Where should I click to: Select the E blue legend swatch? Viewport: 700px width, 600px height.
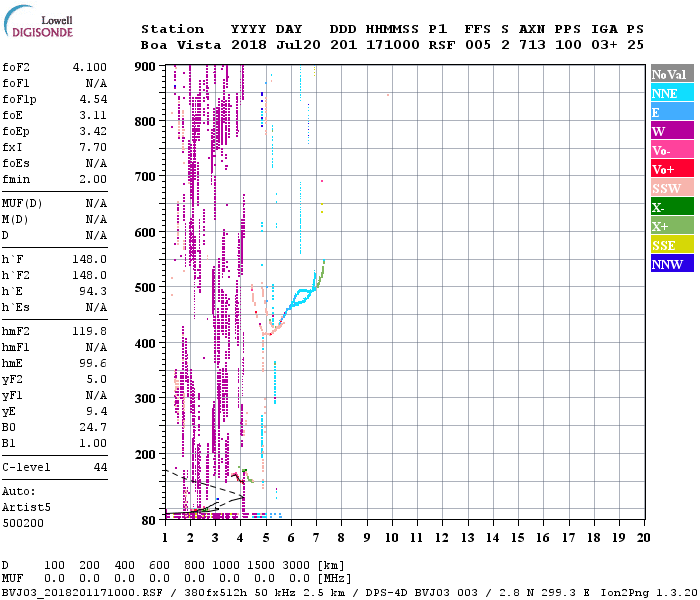click(672, 112)
